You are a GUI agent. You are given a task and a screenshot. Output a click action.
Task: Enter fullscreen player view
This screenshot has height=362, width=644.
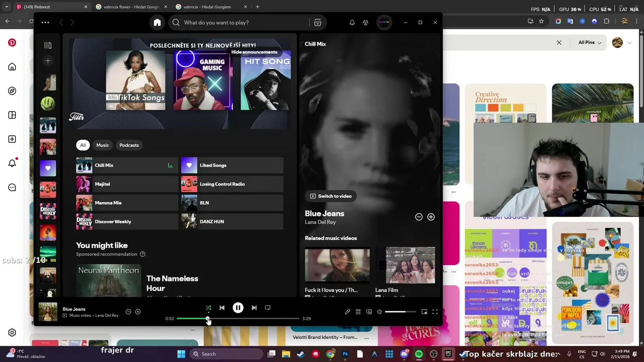pyautogui.click(x=435, y=312)
